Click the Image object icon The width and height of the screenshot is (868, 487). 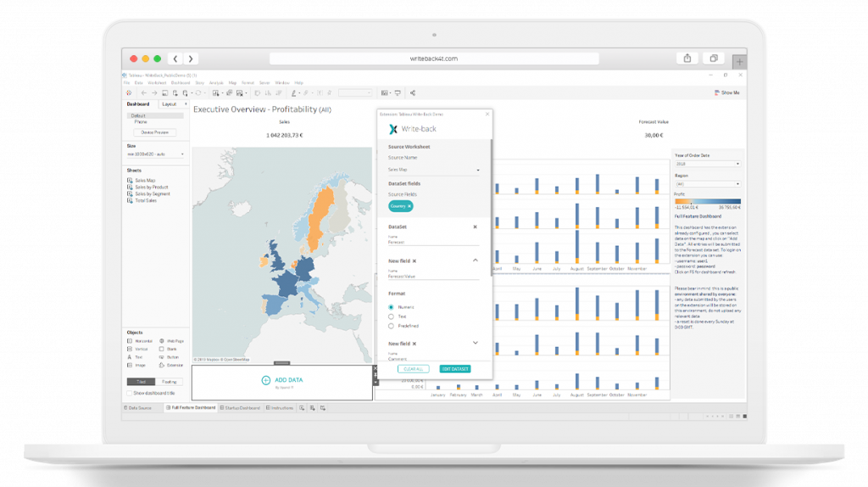130,365
